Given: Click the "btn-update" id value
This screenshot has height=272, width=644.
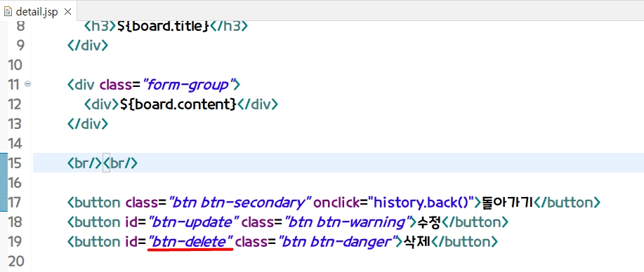Looking at the screenshot, I should (193, 222).
